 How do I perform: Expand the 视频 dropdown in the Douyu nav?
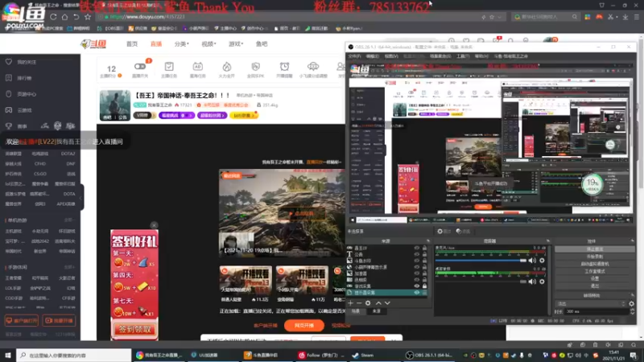208,44
